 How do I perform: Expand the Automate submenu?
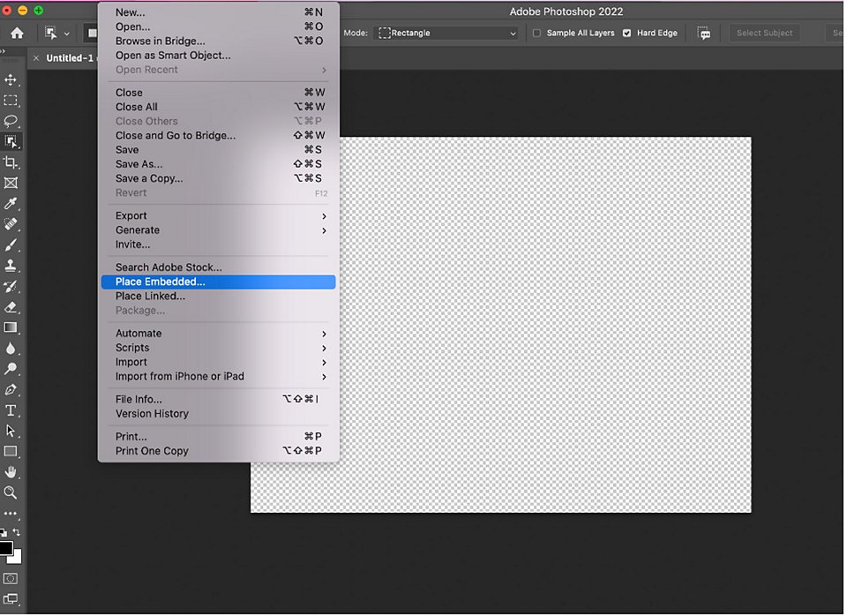click(x=220, y=334)
